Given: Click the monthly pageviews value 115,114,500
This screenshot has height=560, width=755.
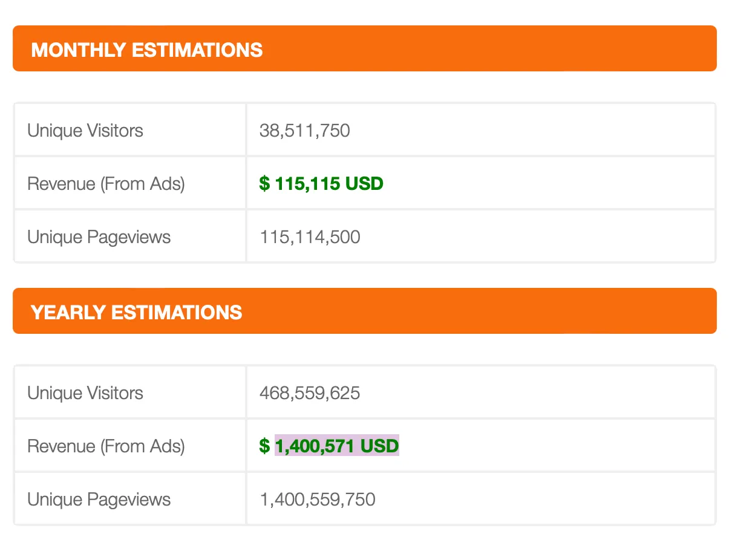Looking at the screenshot, I should click(x=310, y=237).
